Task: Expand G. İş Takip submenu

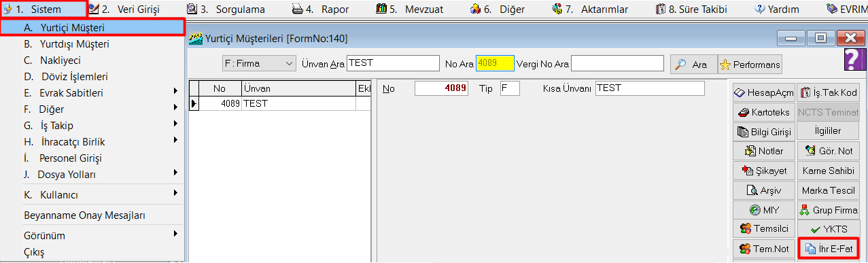Action: point(92,126)
